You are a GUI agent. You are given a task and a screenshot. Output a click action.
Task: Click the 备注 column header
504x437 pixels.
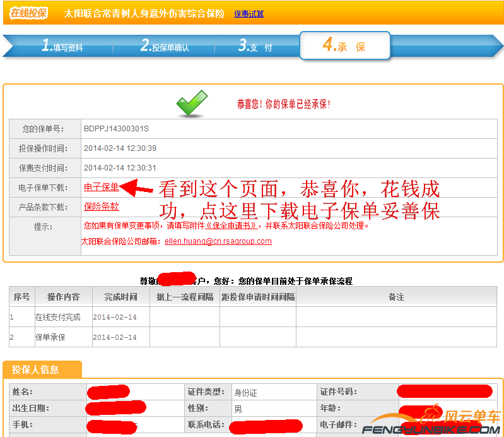click(396, 297)
